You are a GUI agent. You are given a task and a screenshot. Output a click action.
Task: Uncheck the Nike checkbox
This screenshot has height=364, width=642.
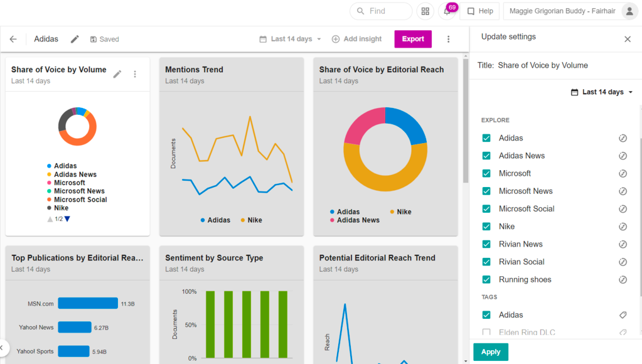coord(486,227)
